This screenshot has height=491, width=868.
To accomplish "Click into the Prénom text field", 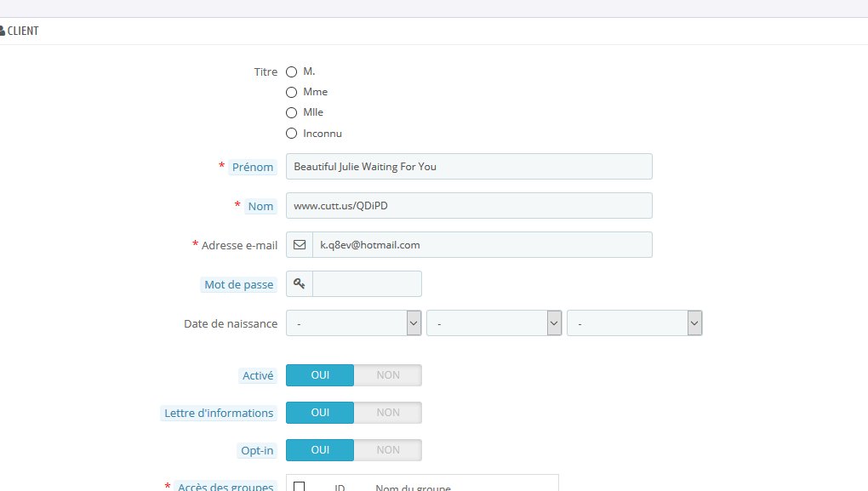I will [x=469, y=167].
